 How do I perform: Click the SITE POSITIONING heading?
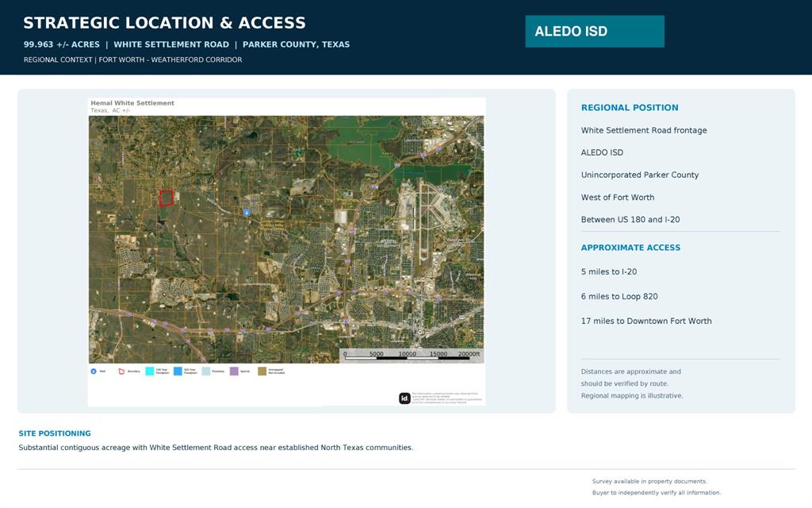click(55, 433)
